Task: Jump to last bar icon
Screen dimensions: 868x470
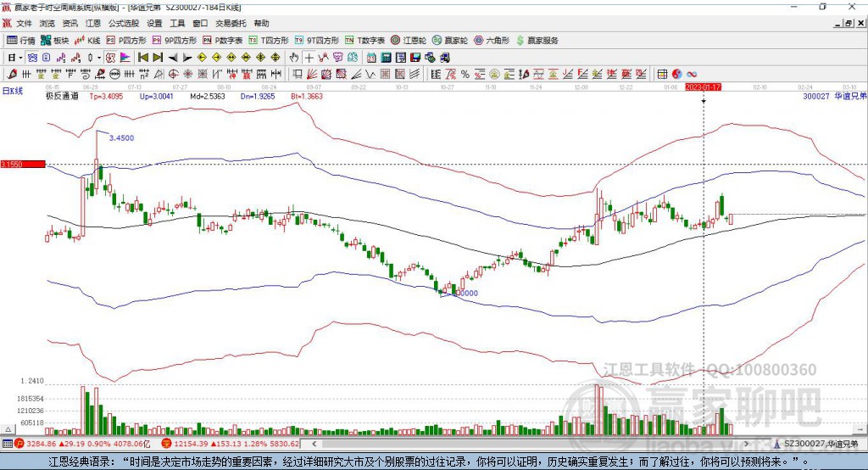Action: [x=158, y=58]
